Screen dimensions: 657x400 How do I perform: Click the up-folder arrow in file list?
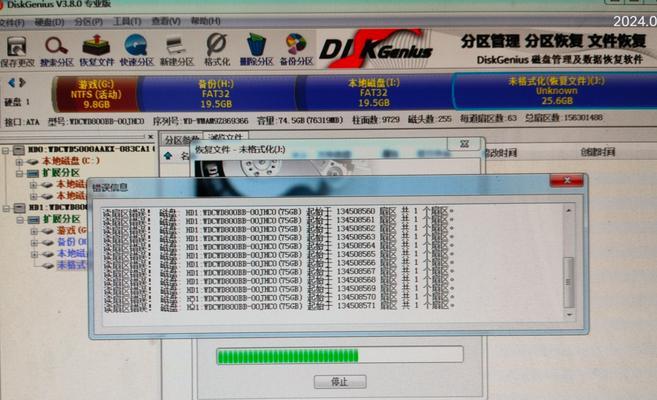168,156
